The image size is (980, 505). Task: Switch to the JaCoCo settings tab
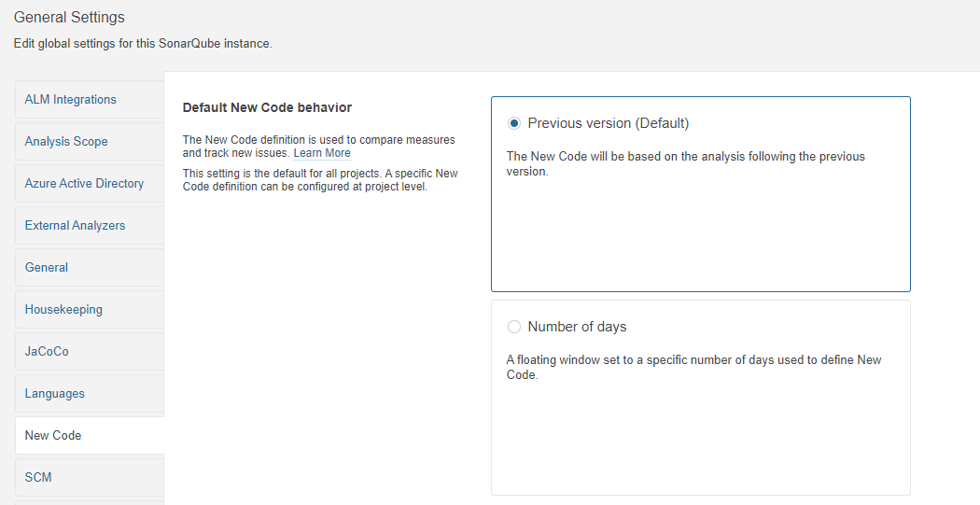click(47, 352)
